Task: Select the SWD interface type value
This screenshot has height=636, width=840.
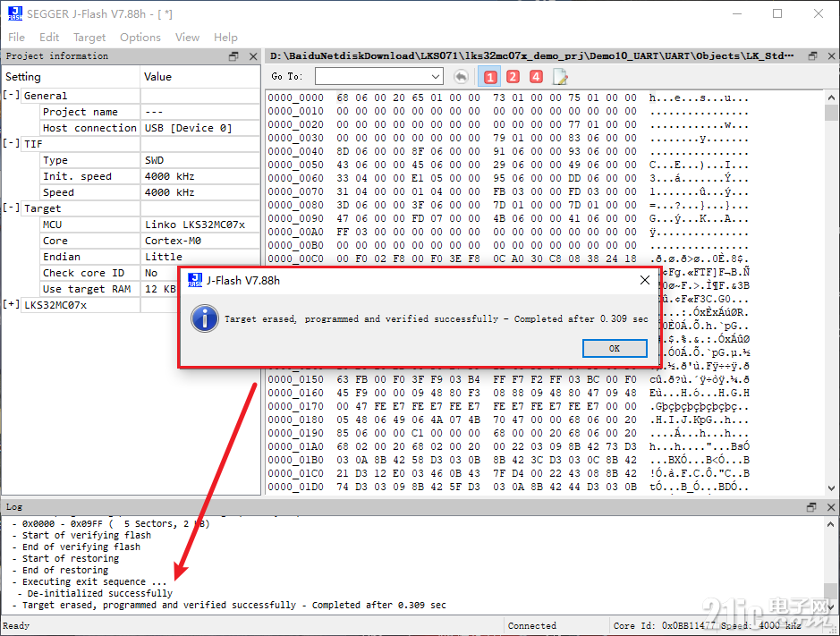Action: pyautogui.click(x=154, y=159)
